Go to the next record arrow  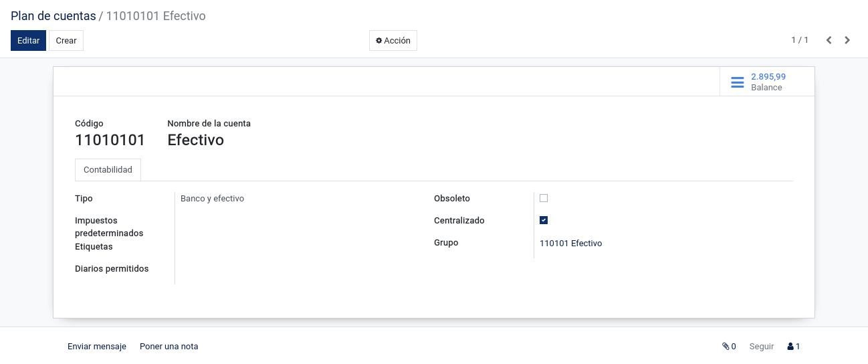click(x=847, y=40)
